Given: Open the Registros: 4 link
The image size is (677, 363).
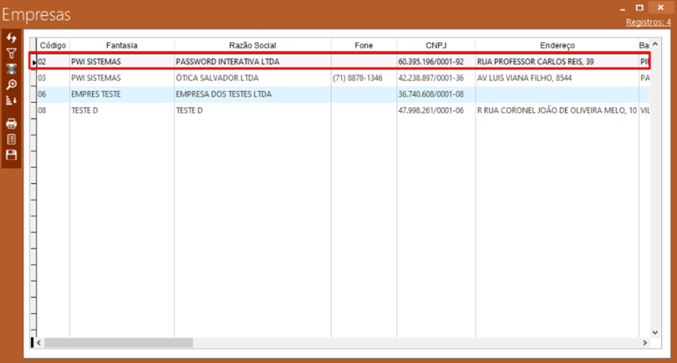Looking at the screenshot, I should pyautogui.click(x=648, y=22).
